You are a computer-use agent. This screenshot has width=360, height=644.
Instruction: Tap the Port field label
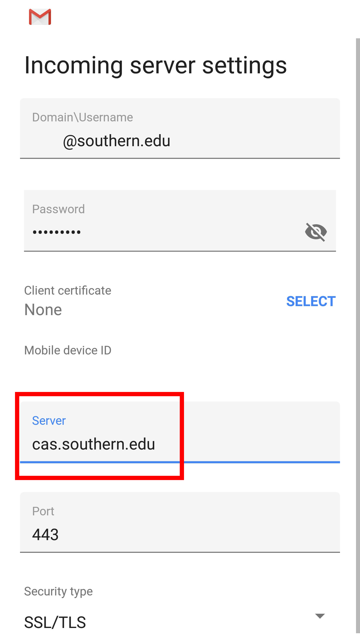click(x=43, y=511)
